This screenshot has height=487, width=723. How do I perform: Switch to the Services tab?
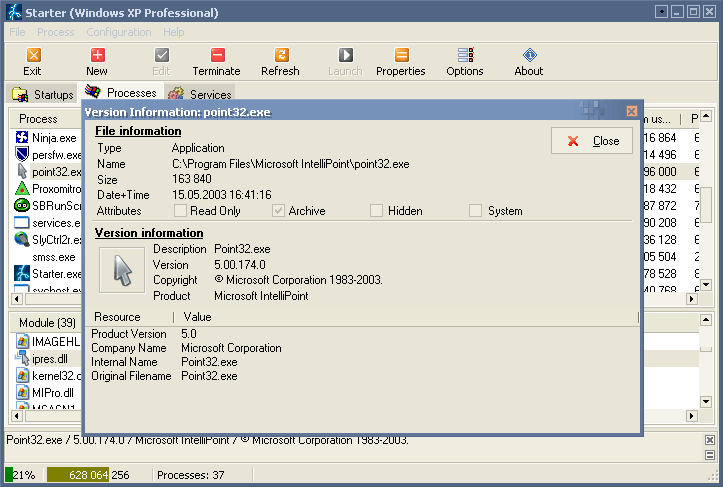tap(200, 94)
